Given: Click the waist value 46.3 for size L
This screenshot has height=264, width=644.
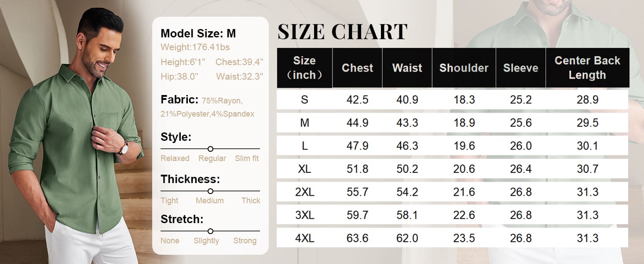Looking at the screenshot, I should click(x=407, y=146).
